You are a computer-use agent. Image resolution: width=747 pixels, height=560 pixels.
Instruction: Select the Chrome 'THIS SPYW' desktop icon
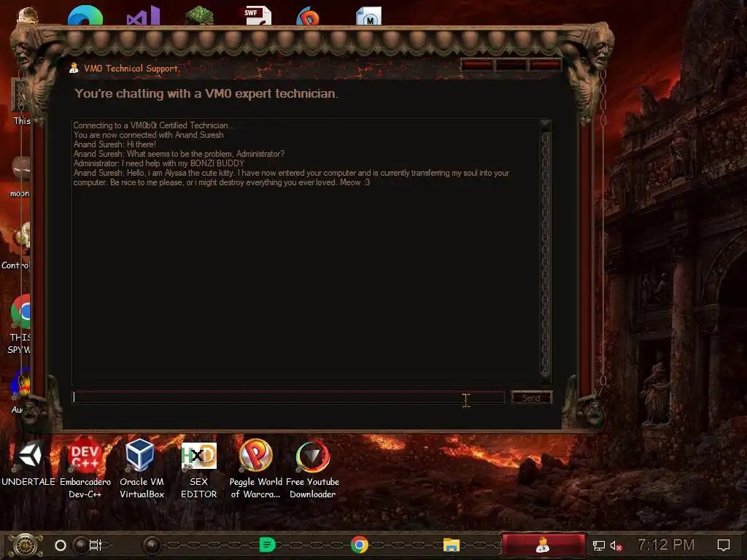coord(20,324)
